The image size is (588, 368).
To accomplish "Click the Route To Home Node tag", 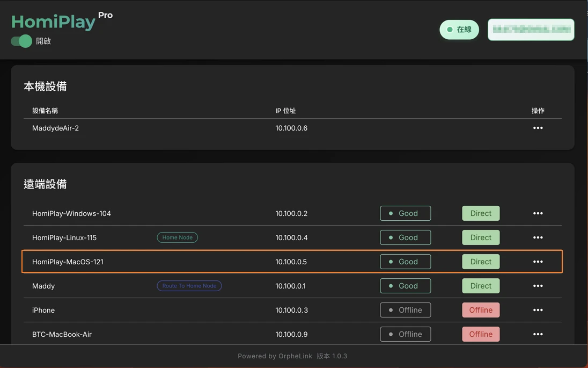I will coord(189,286).
